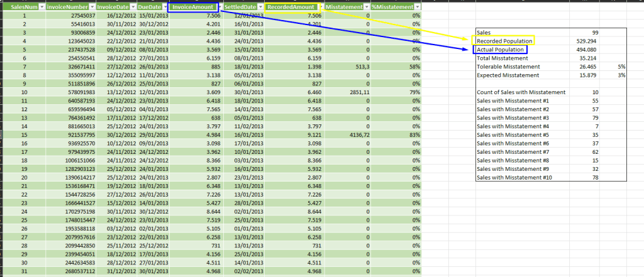Select invoice number cell 1748015447
Image resolution: width=644 pixels, height=277 pixels.
click(70, 220)
